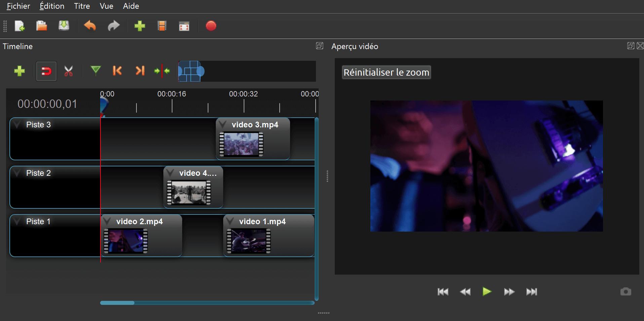Jump to next marker
Screen dimensions: 644x321
pyautogui.click(x=140, y=71)
